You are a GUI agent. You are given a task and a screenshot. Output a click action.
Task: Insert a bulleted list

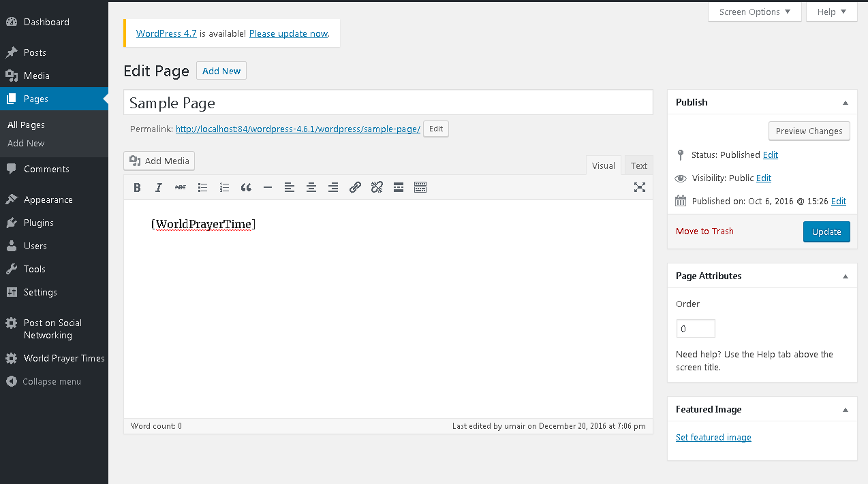pyautogui.click(x=202, y=188)
